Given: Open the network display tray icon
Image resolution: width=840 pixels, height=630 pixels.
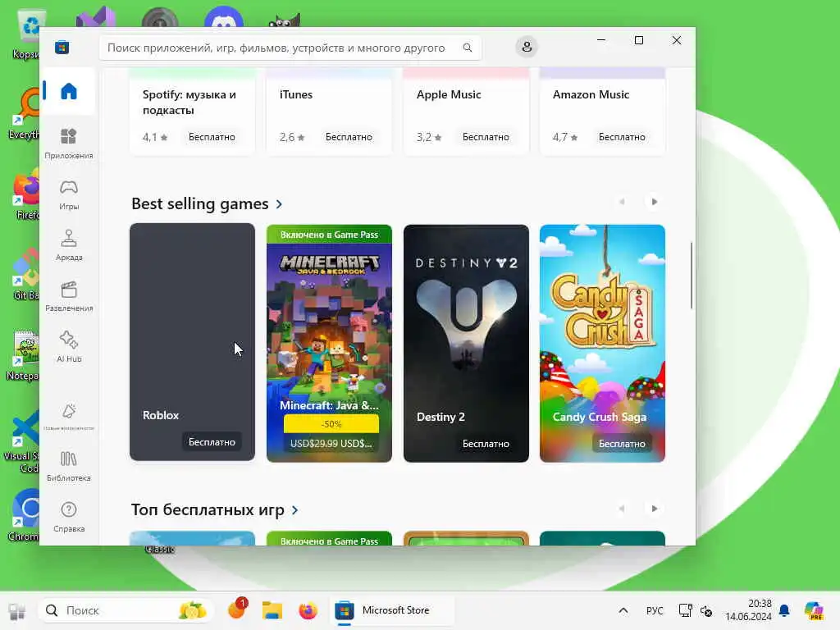Looking at the screenshot, I should 685,610.
